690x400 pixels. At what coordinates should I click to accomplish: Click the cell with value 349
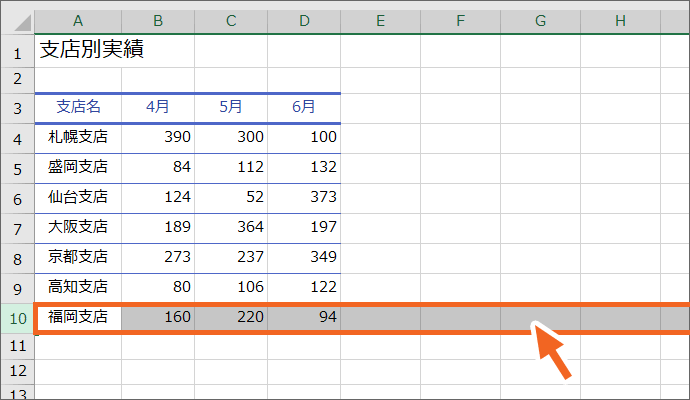click(304, 258)
